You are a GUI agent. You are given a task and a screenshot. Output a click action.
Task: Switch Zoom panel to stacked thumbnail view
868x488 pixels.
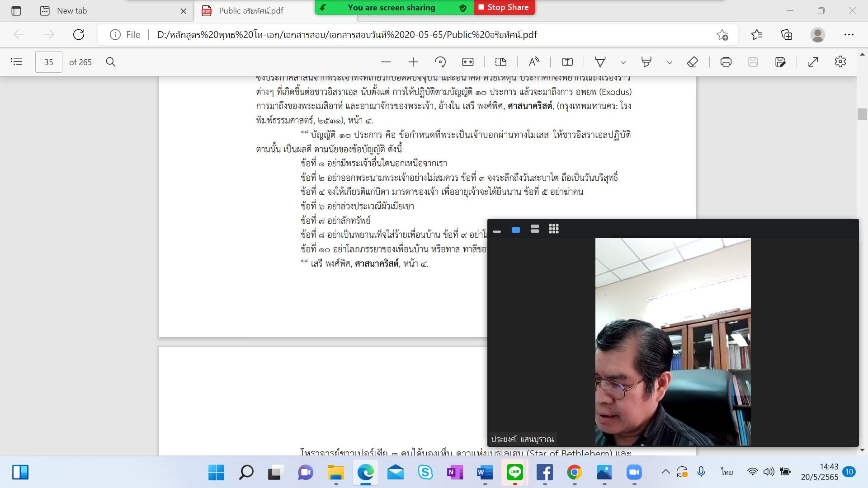535,229
